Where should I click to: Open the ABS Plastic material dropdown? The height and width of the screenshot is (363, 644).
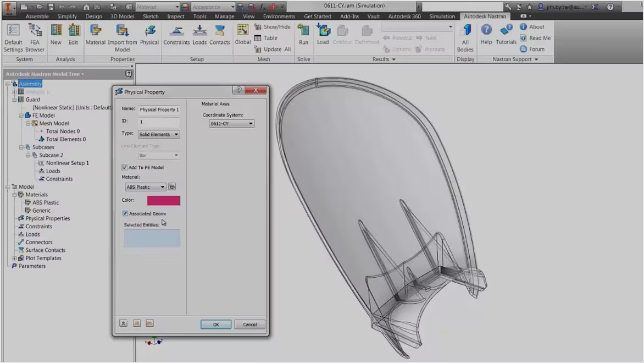145,186
